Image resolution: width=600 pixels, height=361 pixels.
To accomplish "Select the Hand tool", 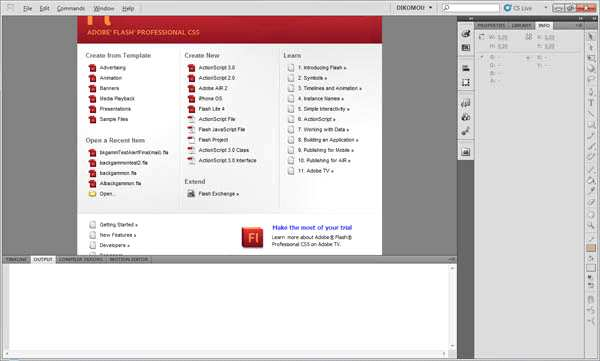I will [x=591, y=214].
